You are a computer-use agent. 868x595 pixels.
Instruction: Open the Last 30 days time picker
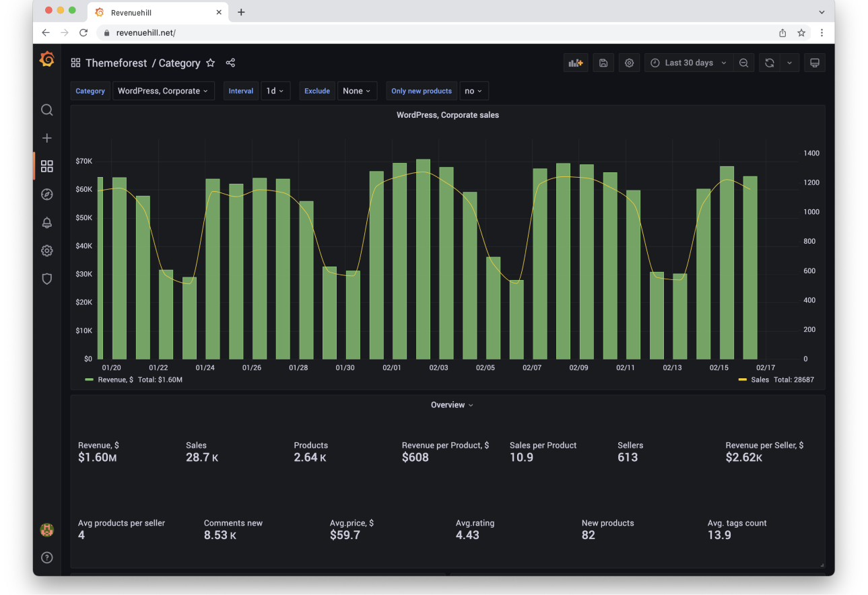coord(689,63)
